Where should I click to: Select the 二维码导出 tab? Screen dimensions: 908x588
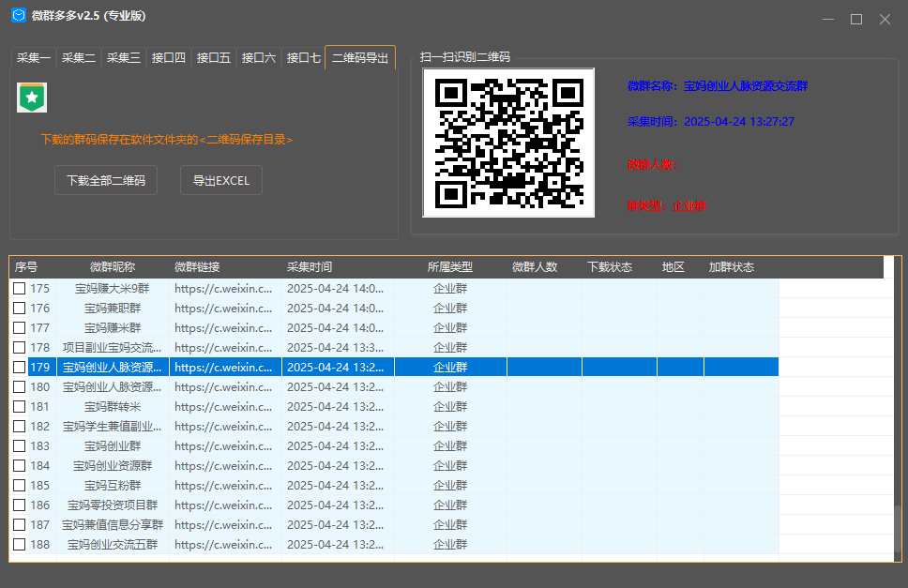point(360,57)
